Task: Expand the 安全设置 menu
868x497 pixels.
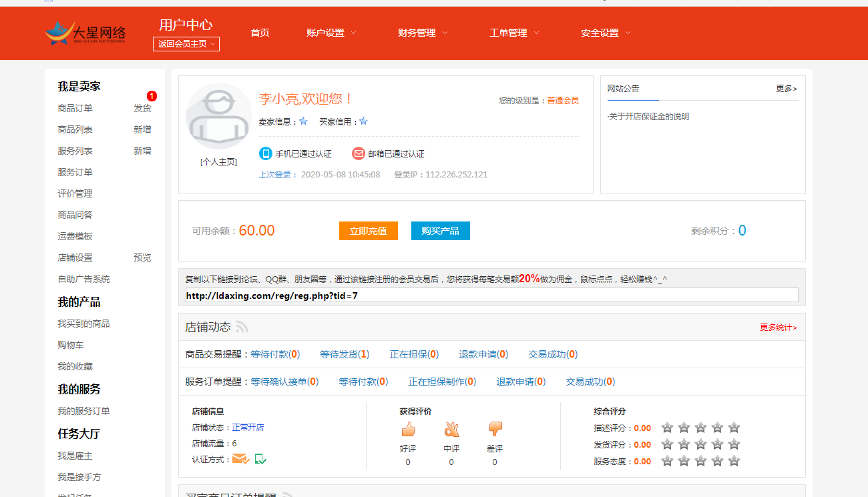Action: pos(606,33)
